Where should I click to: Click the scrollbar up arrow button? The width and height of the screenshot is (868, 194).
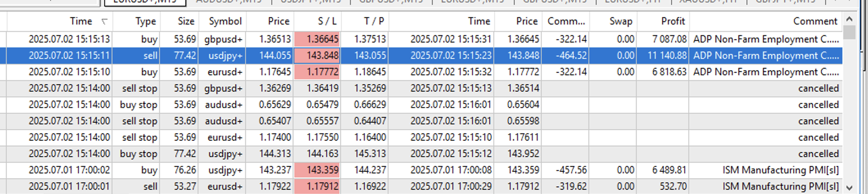tap(849, 19)
